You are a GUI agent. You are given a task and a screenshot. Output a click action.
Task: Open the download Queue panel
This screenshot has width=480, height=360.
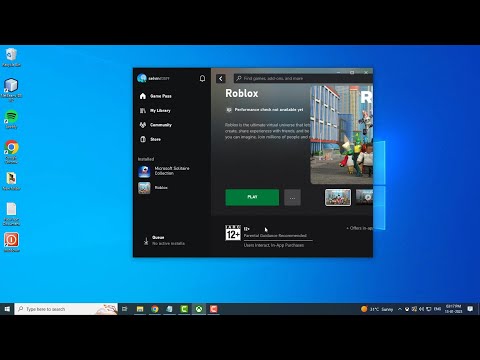164,240
